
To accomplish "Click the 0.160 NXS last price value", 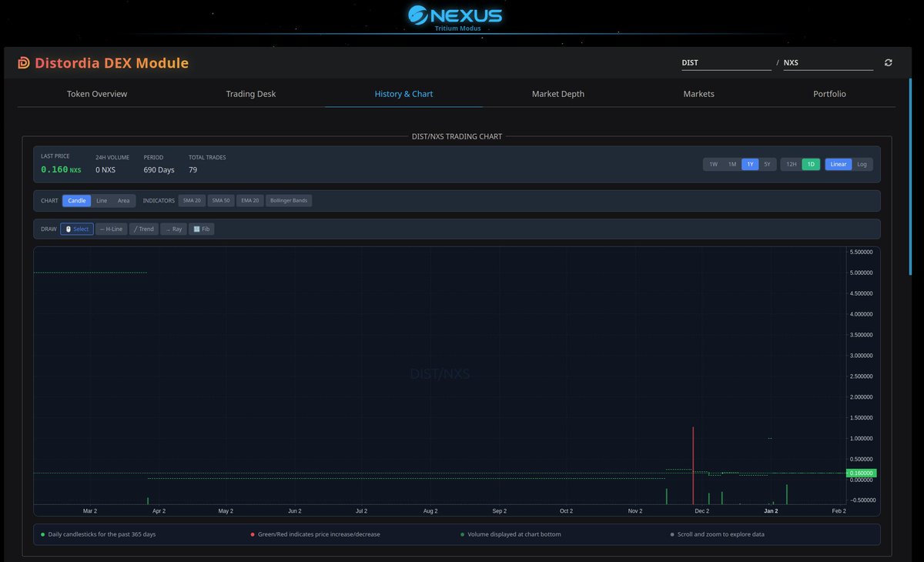I will pyautogui.click(x=61, y=169).
